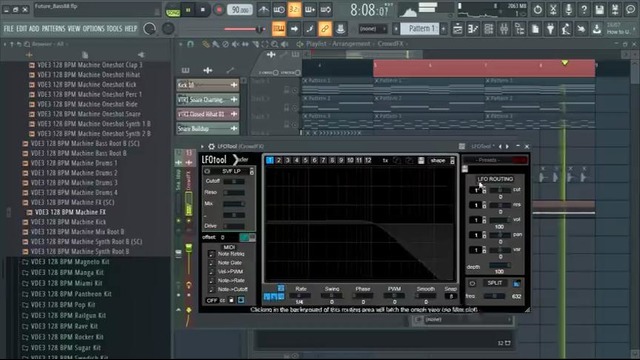Viewport: 640px width, 360px height.
Task: Open the Playlist view icon
Action: (458, 29)
